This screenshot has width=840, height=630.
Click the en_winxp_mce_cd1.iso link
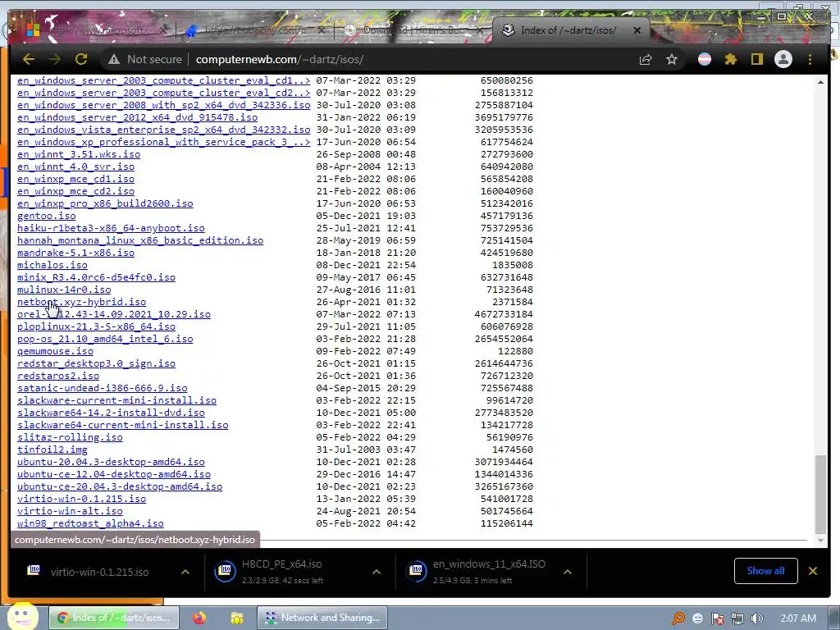[75, 179]
